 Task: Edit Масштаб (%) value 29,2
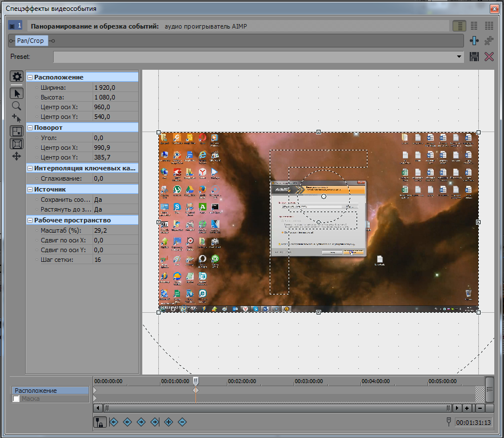pyautogui.click(x=115, y=230)
